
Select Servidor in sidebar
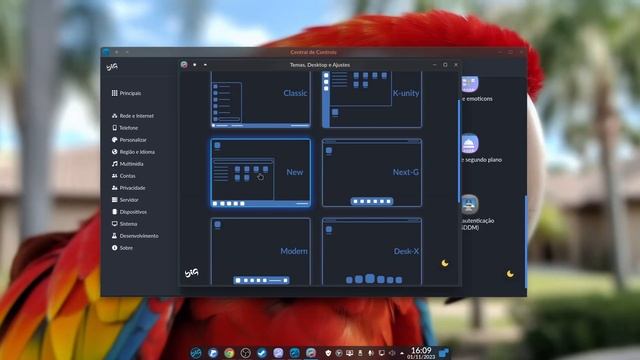click(x=125, y=200)
